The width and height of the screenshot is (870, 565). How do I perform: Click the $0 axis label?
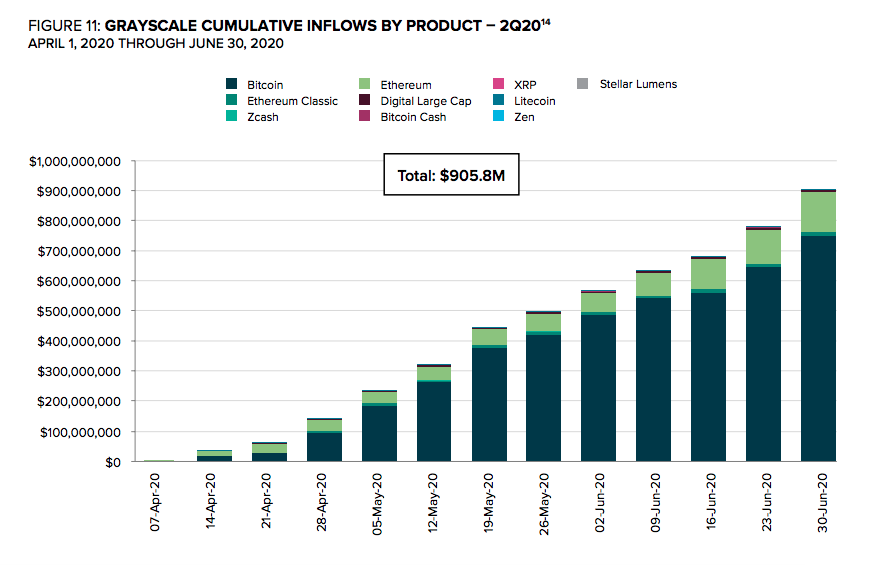click(113, 462)
